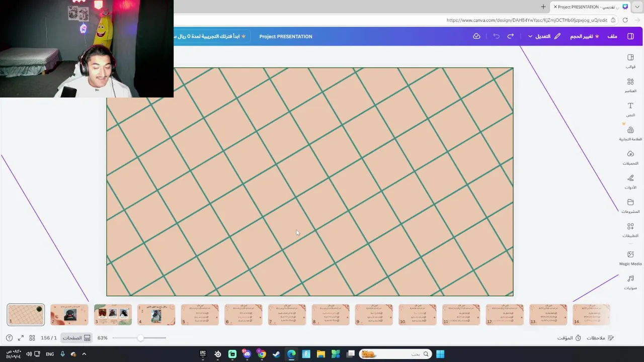Select page 4 thumbnail
644x362 pixels.
pyautogui.click(x=156, y=315)
